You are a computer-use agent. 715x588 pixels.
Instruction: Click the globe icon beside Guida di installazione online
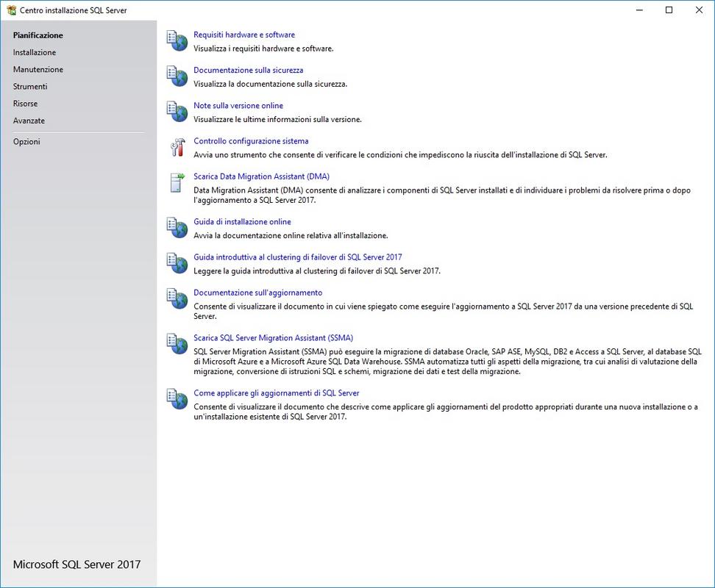click(x=177, y=227)
